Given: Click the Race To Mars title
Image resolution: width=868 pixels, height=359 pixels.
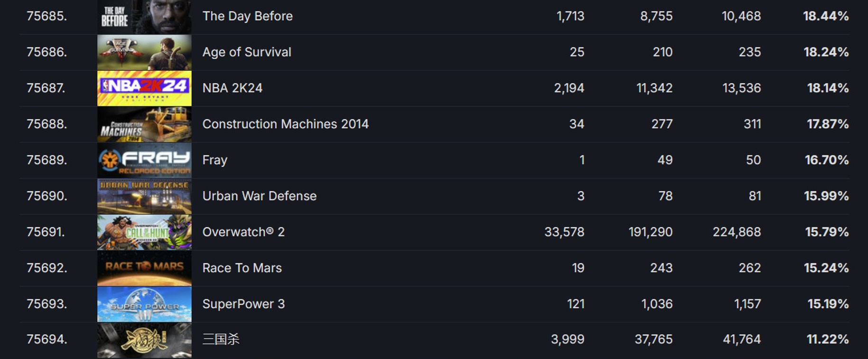Looking at the screenshot, I should click(x=242, y=268).
